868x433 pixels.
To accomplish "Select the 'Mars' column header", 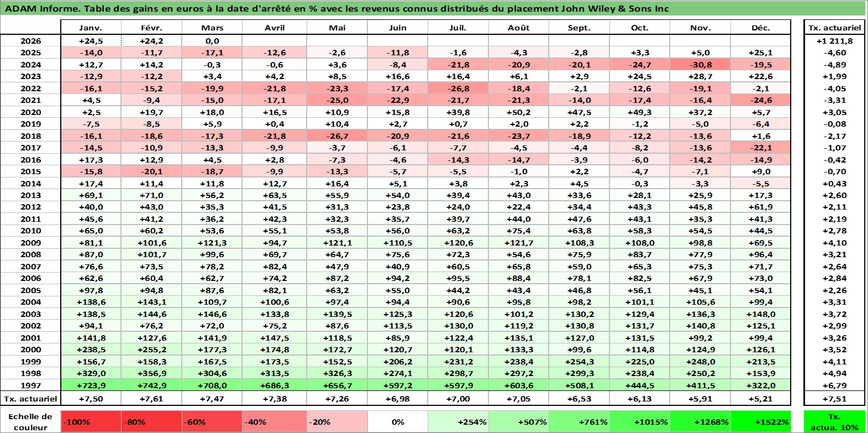I will (x=212, y=28).
